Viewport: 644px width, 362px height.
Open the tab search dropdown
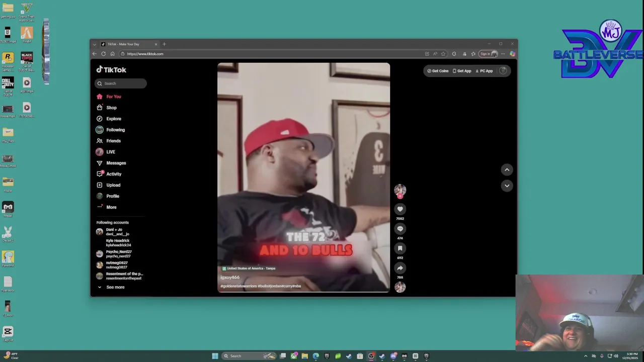pyautogui.click(x=94, y=44)
